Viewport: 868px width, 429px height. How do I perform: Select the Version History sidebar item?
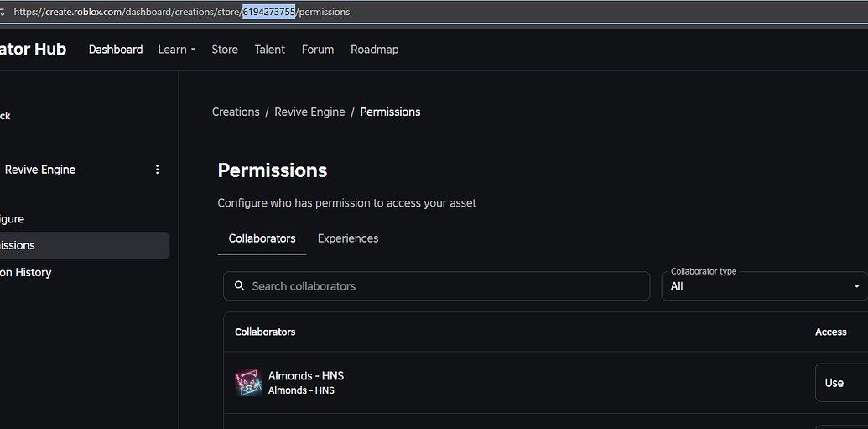pyautogui.click(x=25, y=272)
